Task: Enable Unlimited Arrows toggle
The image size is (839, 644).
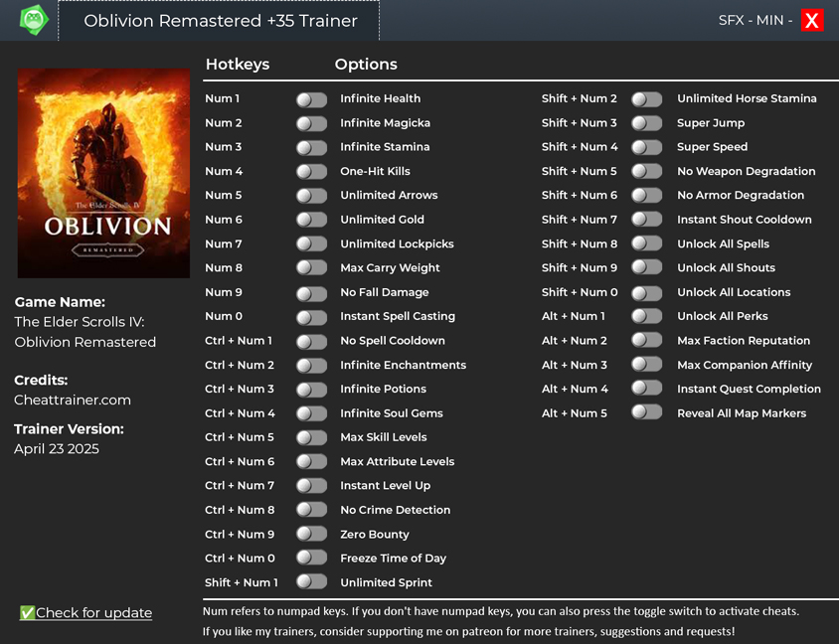Action: click(311, 196)
